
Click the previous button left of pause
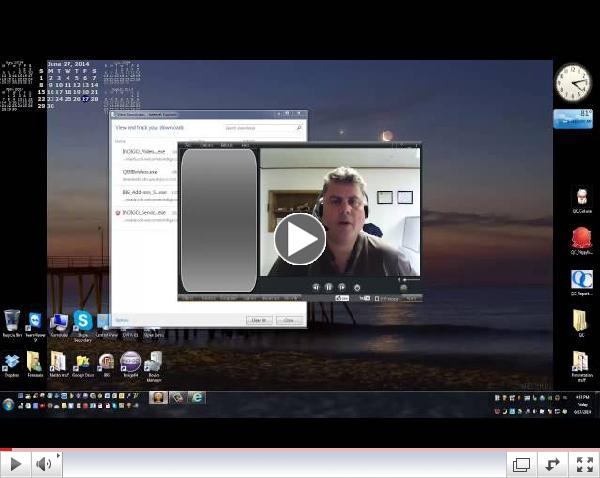(x=316, y=287)
